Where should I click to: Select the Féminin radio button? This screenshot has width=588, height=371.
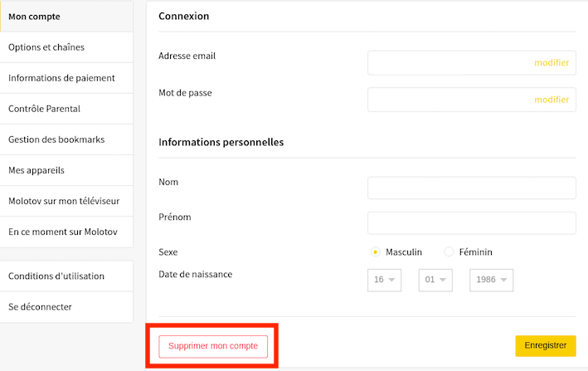click(x=449, y=252)
